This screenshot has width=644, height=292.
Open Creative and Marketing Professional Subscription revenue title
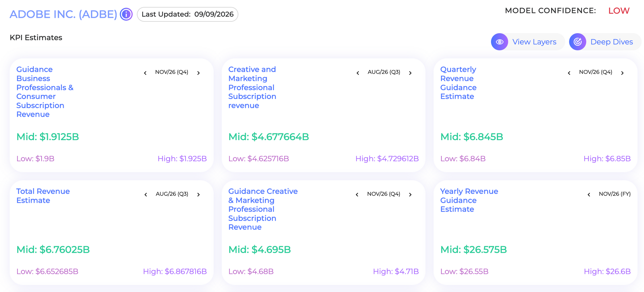tap(252, 87)
